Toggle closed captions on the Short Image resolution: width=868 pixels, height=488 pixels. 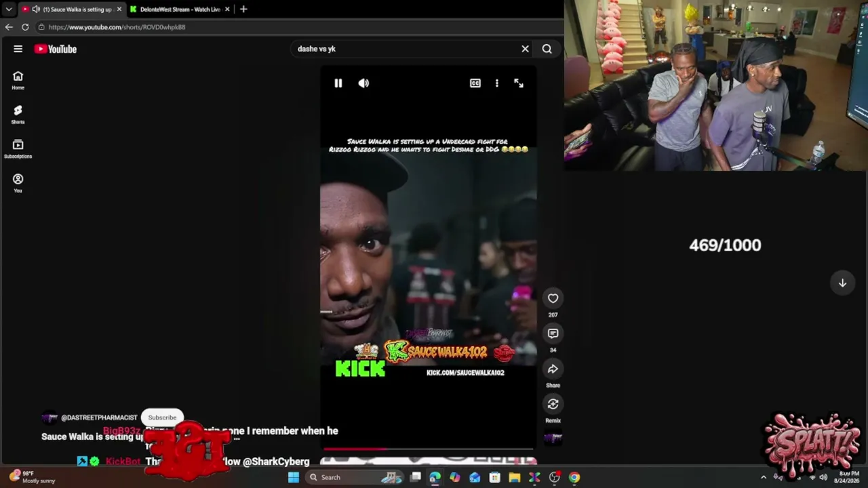coord(475,83)
